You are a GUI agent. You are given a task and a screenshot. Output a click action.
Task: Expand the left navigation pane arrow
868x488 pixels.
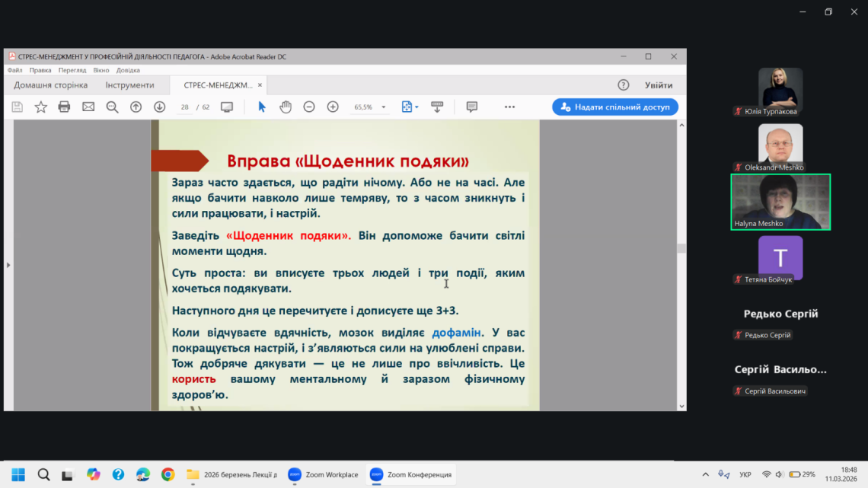8,265
